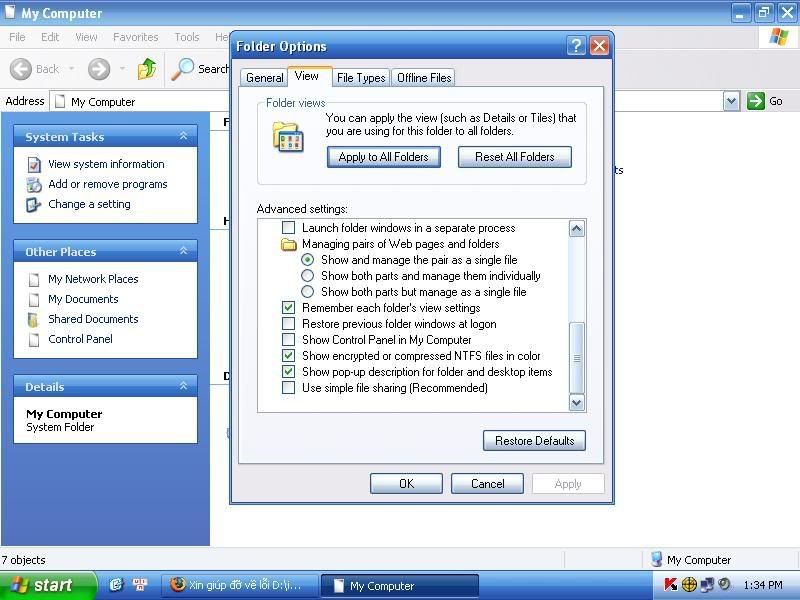Open the Forward button history dropdown arrow
This screenshot has width=800, height=600.
pyautogui.click(x=122, y=68)
